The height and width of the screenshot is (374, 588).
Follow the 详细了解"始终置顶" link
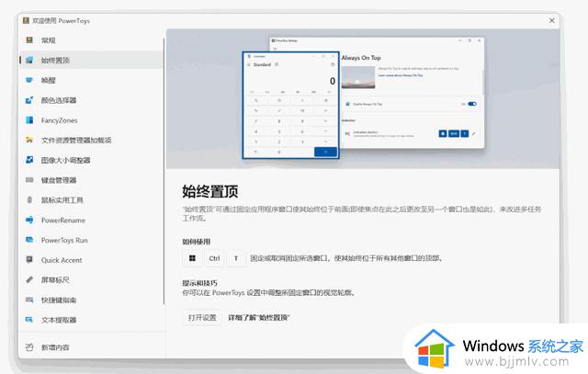[x=259, y=318]
